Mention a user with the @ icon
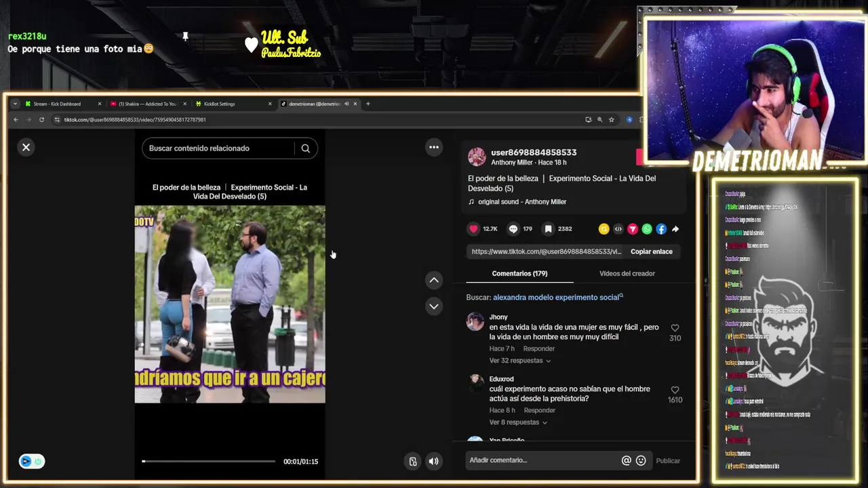868x488 pixels. (x=627, y=460)
